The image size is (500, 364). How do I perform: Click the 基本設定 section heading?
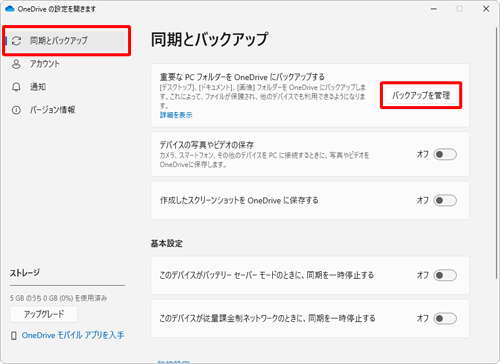point(167,243)
